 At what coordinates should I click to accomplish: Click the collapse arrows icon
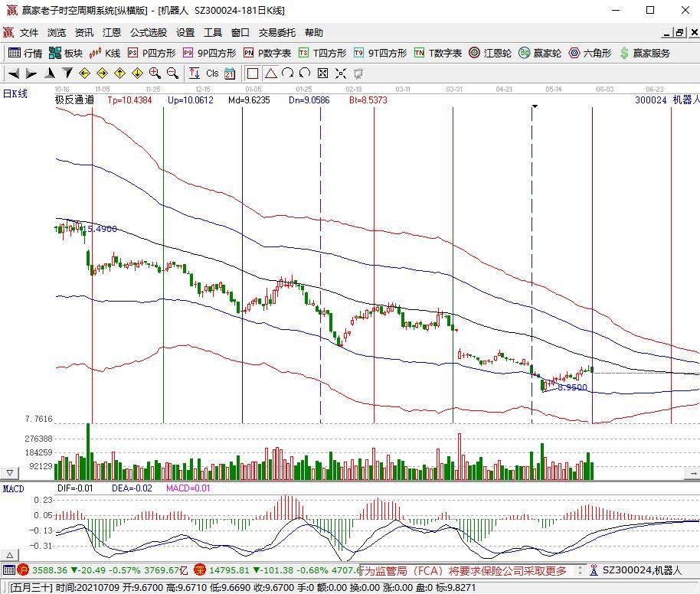coord(341,73)
